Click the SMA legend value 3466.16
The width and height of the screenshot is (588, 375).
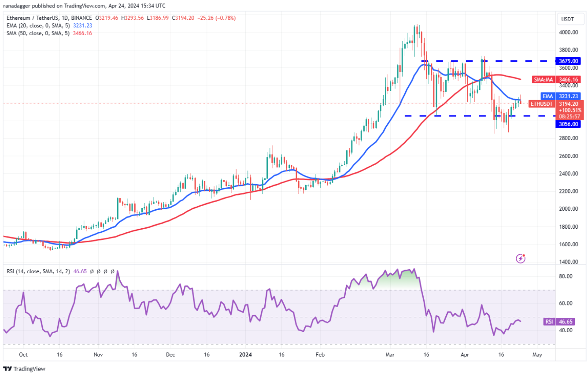[82, 33]
